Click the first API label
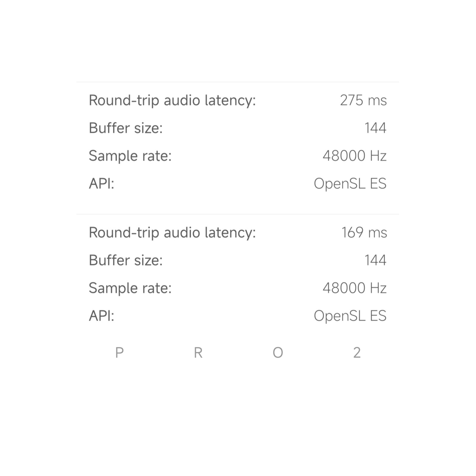This screenshot has width=476, height=476. pyautogui.click(x=102, y=183)
